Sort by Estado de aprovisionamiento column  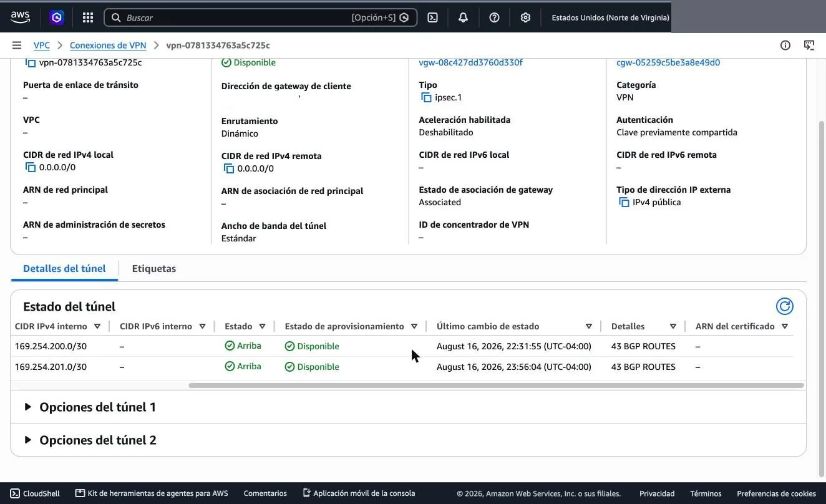(414, 326)
